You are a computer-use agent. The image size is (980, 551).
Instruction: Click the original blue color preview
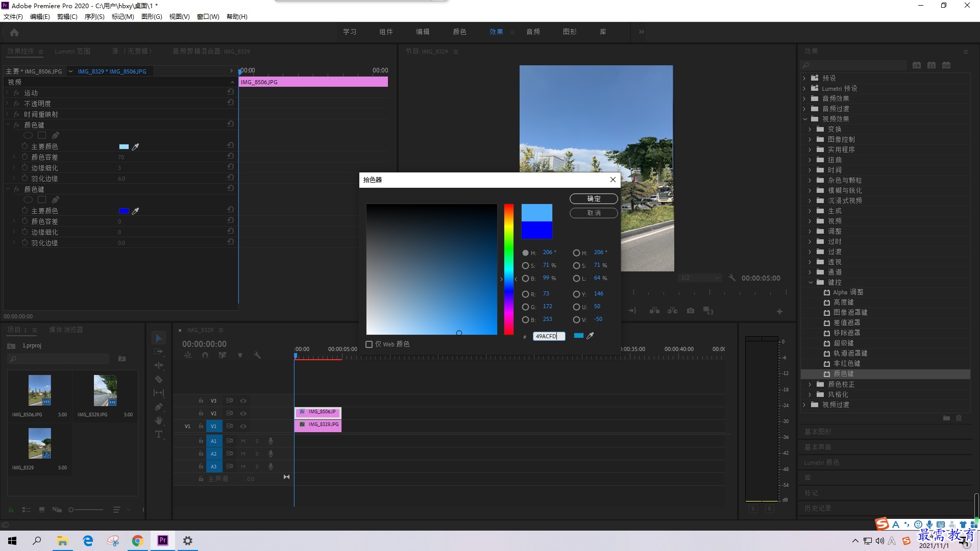(x=537, y=230)
